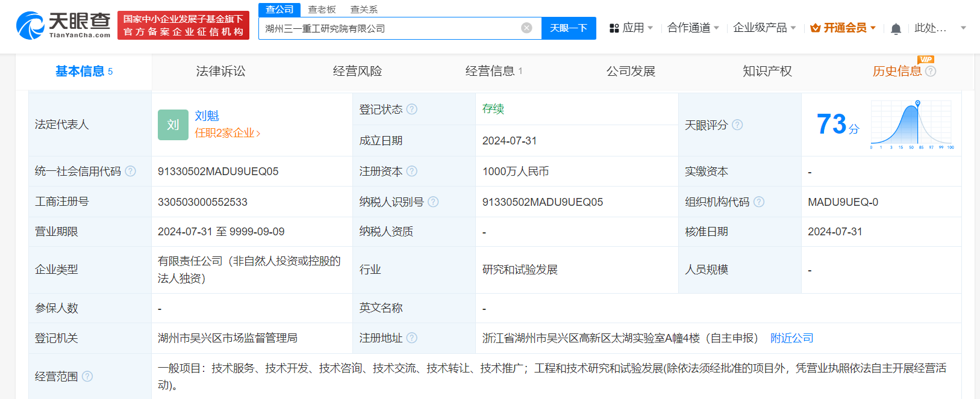Click the 天眼评分 score distribution chart

(911, 125)
